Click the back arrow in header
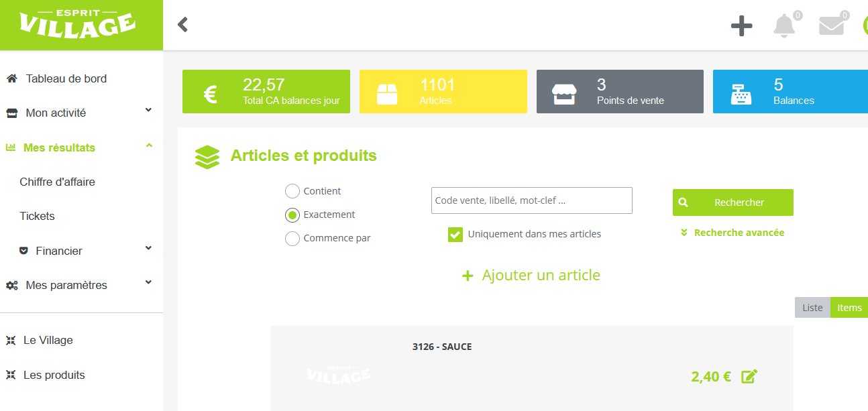The height and width of the screenshot is (411, 868). pos(182,25)
